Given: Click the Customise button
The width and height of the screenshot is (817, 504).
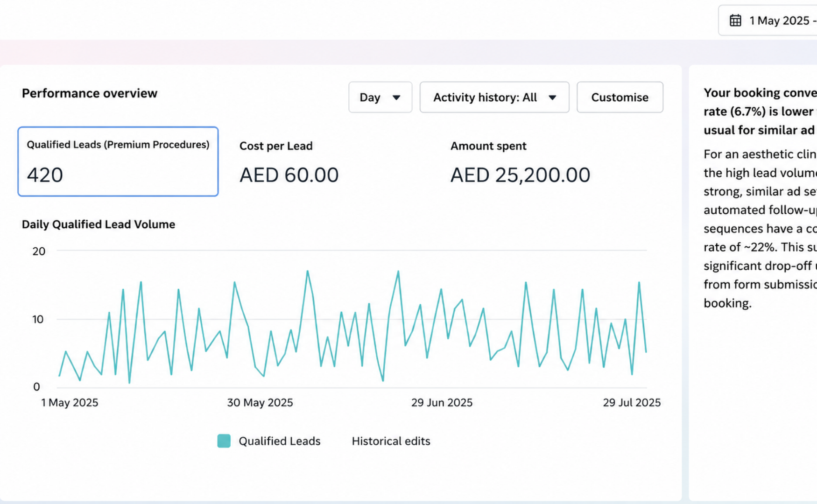Looking at the screenshot, I should tap(620, 97).
